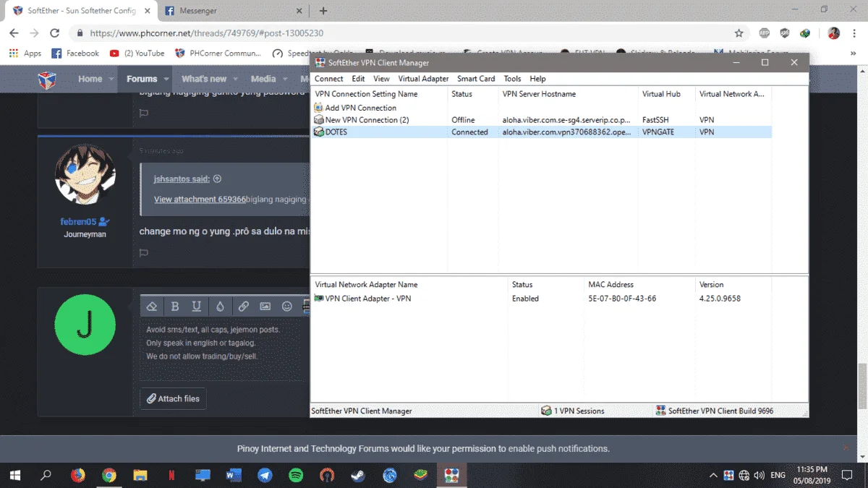Open the Apps bookmarks shortcut
Image resolution: width=868 pixels, height=488 pixels.
click(25, 53)
